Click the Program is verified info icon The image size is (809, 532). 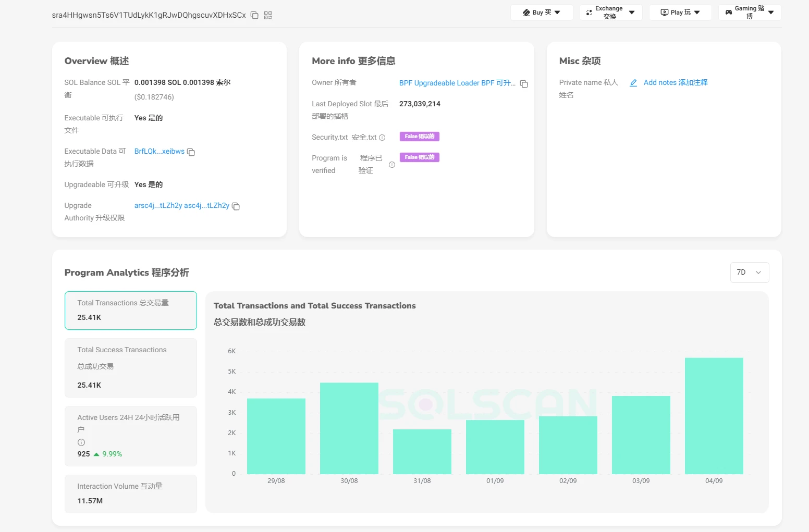coord(392,165)
